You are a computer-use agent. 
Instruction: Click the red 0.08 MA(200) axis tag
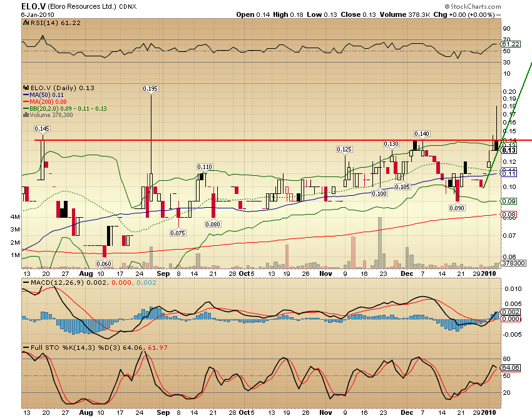(x=509, y=214)
